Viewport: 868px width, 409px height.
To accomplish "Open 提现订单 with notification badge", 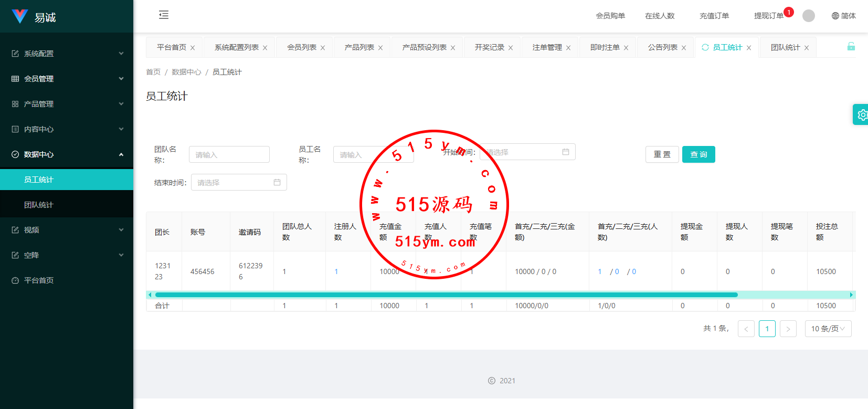I will coord(768,16).
